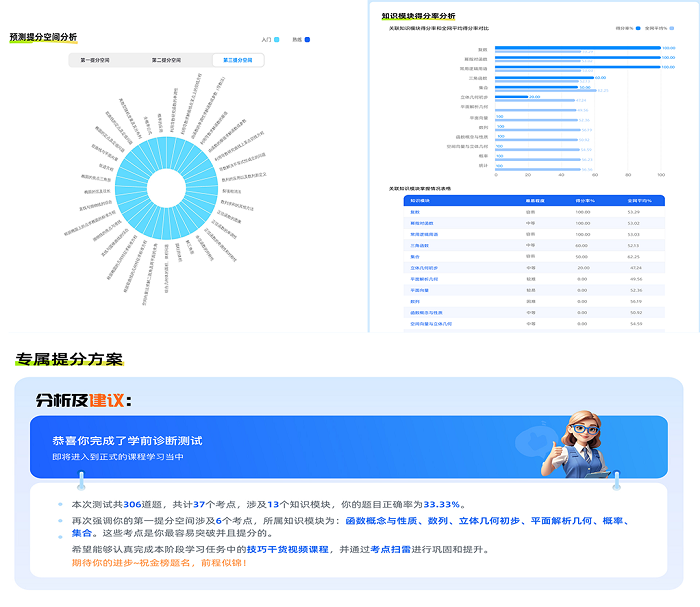The image size is (700, 607).
Task: Toggle the 入门 legend color swatch
Action: point(276,40)
